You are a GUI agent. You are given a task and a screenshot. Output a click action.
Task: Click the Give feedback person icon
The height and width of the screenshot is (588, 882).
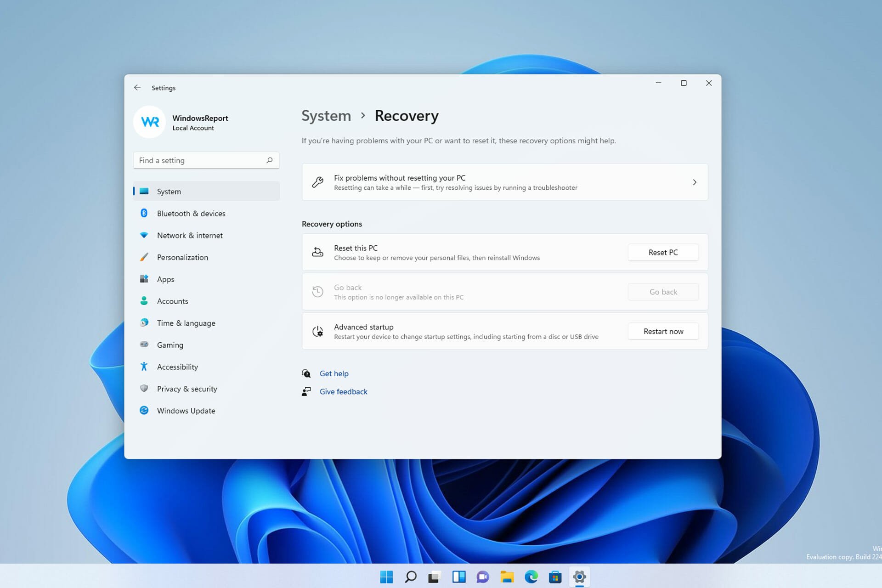click(x=306, y=391)
